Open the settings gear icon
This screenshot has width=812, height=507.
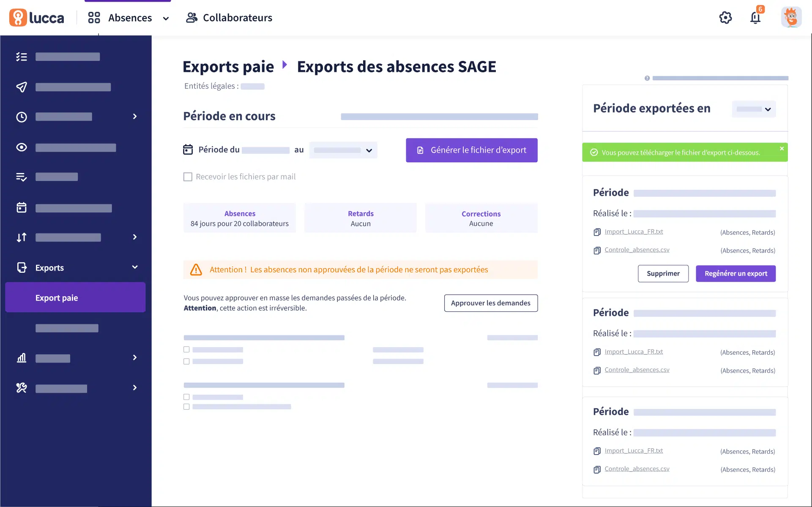coord(725,18)
